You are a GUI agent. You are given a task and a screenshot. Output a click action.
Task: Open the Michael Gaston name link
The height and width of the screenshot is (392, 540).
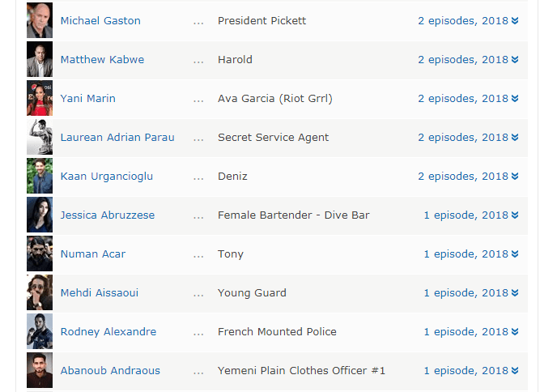click(100, 21)
